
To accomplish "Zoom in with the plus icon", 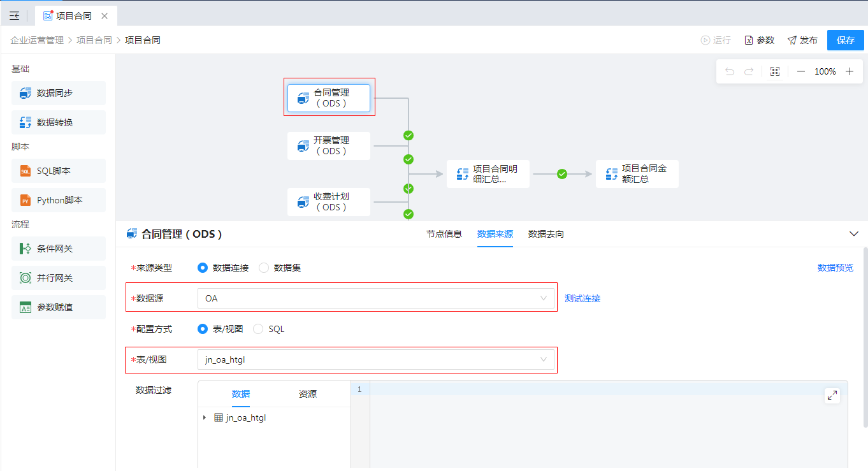I will [850, 72].
